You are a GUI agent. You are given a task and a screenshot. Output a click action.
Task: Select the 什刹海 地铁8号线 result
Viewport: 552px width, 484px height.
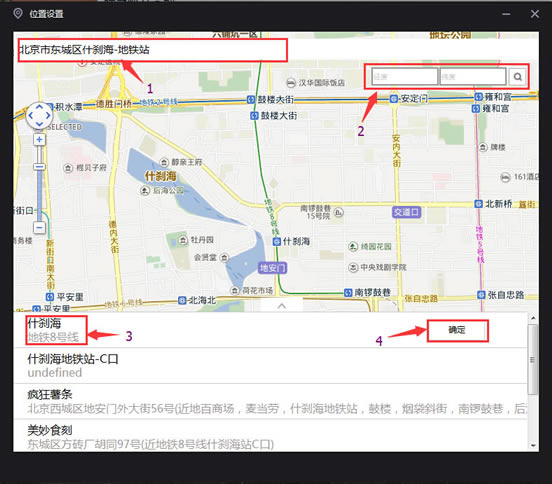(x=270, y=330)
